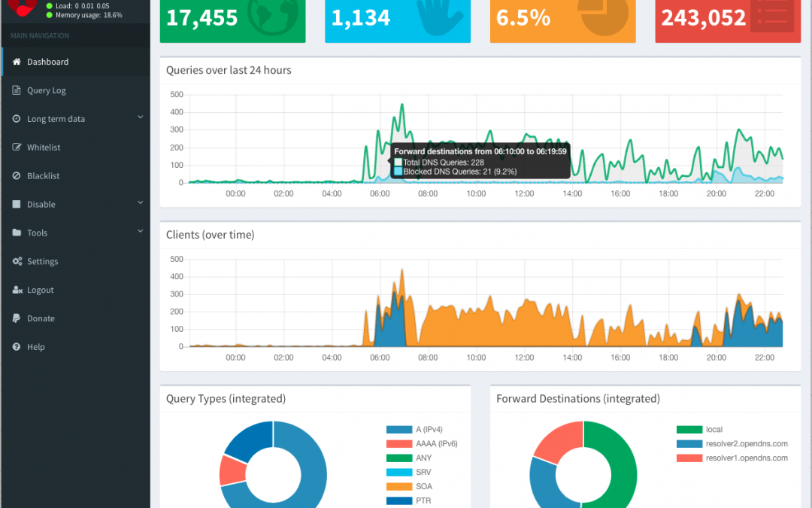Toggle SOA legend swatch
Image resolution: width=812 pixels, height=508 pixels.
398,486
